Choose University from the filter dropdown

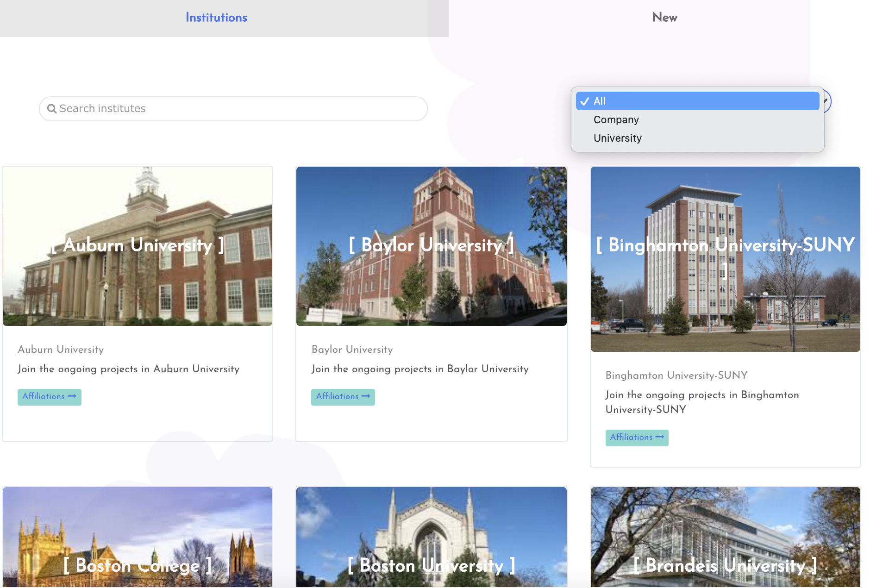point(697,138)
